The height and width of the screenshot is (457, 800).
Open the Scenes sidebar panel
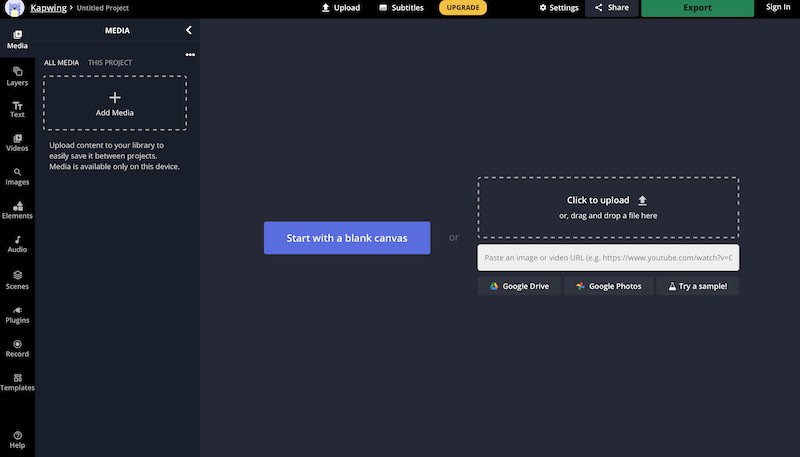coord(17,280)
